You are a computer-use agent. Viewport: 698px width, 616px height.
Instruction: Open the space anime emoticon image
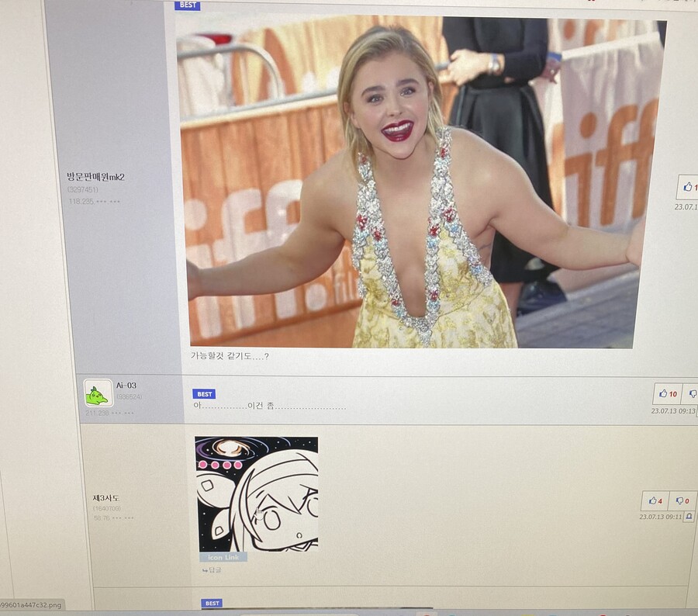click(x=256, y=493)
